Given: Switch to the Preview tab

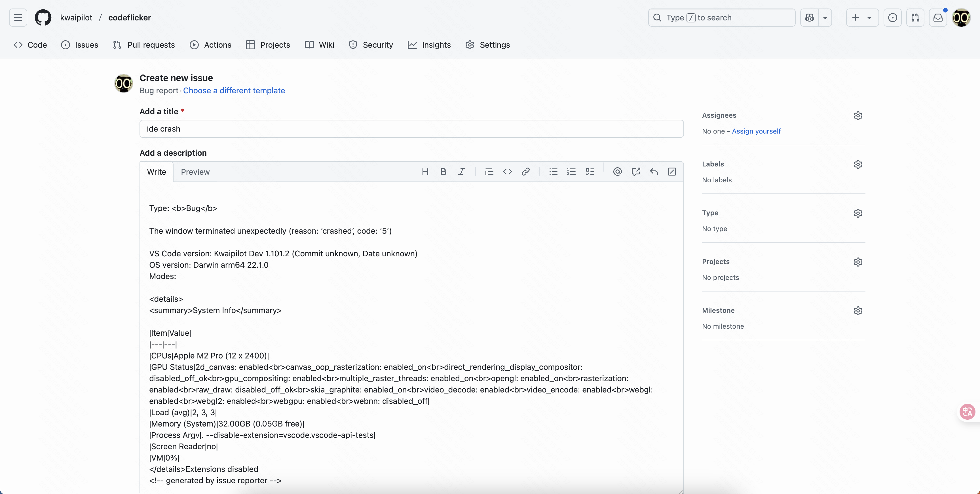Looking at the screenshot, I should (195, 172).
